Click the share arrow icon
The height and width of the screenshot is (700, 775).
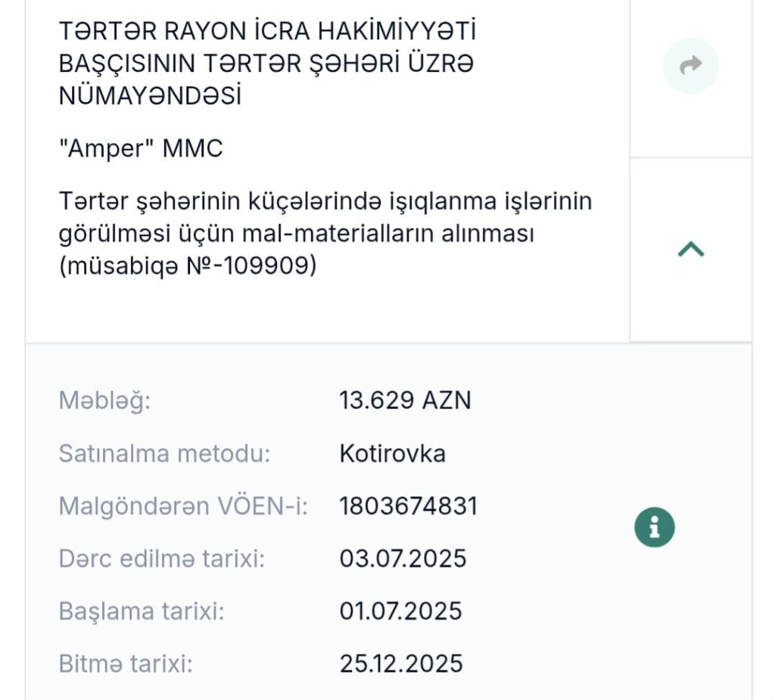pyautogui.click(x=690, y=66)
